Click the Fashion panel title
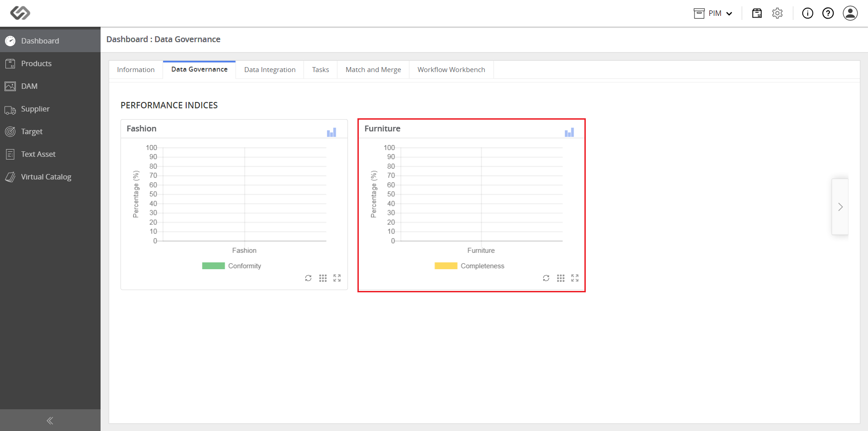Viewport: 868px width, 431px height. [141, 129]
